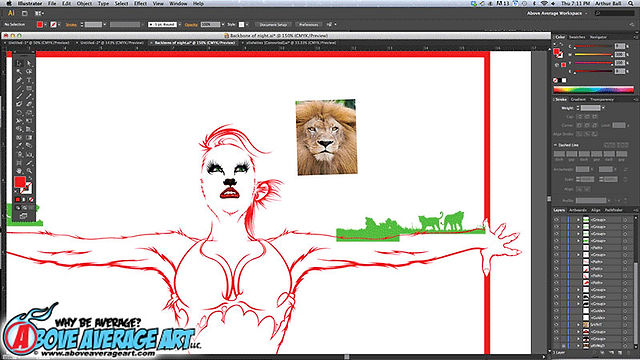
Task: Select the Scale tool
Action: (x=29, y=113)
